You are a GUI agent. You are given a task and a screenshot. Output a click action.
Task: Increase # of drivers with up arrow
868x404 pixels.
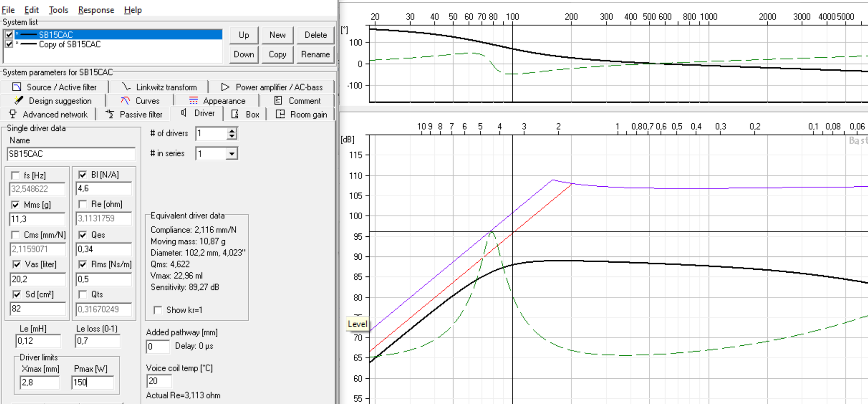click(232, 130)
